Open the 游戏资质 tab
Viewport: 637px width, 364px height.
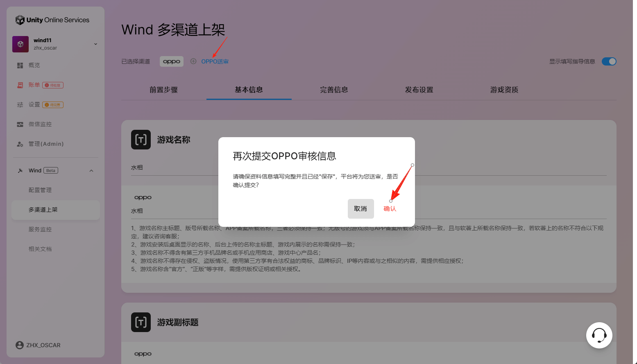tap(504, 90)
